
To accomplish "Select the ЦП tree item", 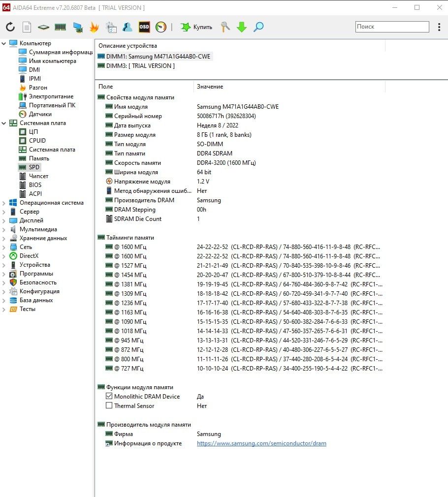I will tap(29, 131).
